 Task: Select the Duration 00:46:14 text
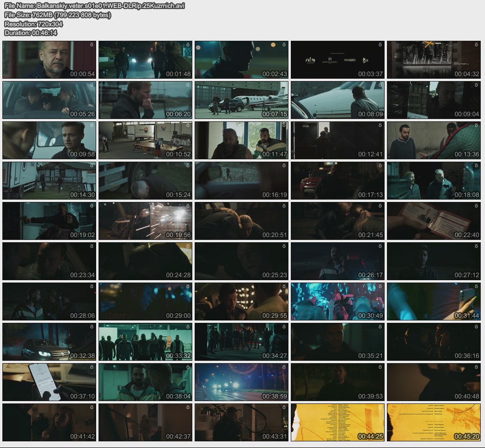coord(31,33)
